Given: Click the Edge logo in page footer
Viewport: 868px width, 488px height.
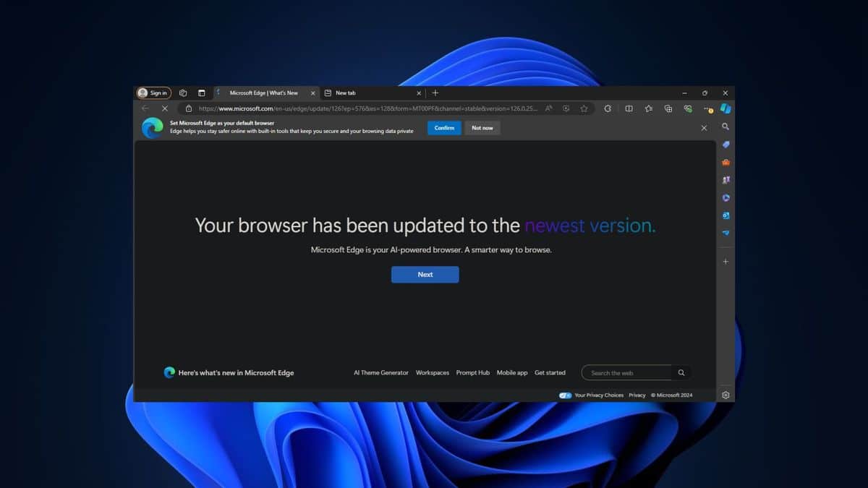Looking at the screenshot, I should tap(169, 372).
